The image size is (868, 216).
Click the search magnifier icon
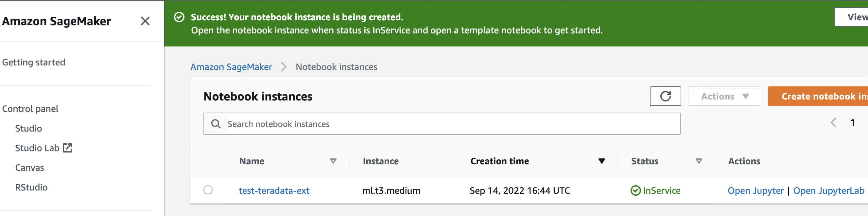tap(215, 124)
